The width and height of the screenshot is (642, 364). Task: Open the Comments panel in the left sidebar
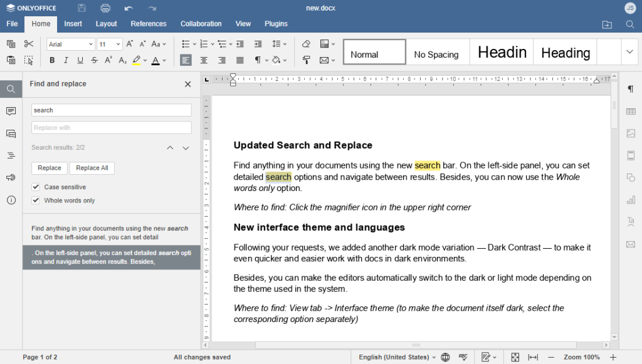click(11, 111)
